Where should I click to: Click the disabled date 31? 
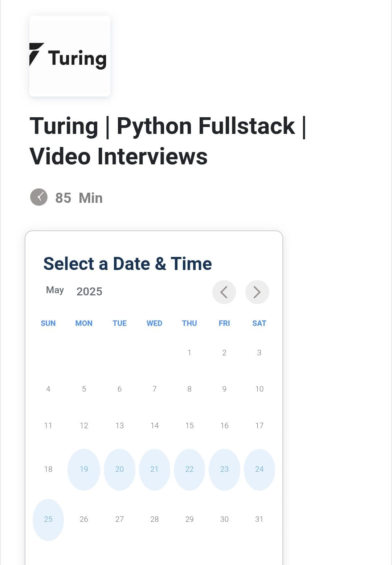click(x=259, y=519)
